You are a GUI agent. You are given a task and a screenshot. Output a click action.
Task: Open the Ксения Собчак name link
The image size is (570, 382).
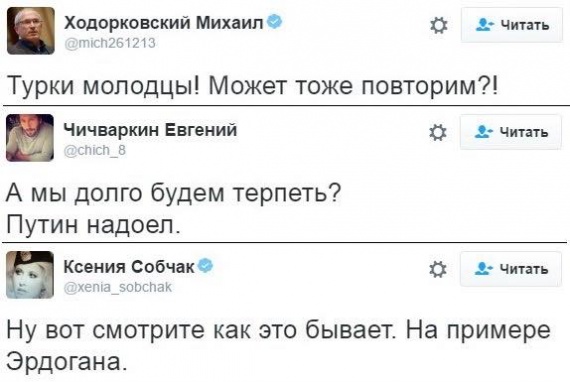tap(129, 267)
